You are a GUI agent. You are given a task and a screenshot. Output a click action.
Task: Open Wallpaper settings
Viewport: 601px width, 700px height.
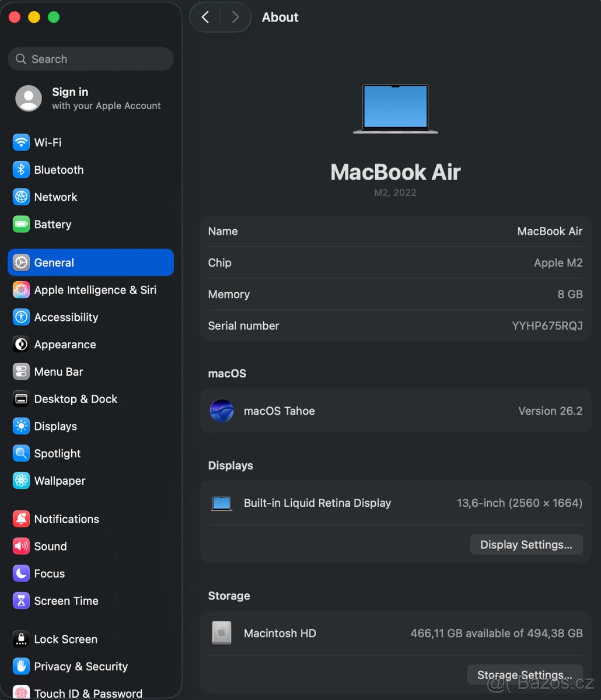click(60, 481)
